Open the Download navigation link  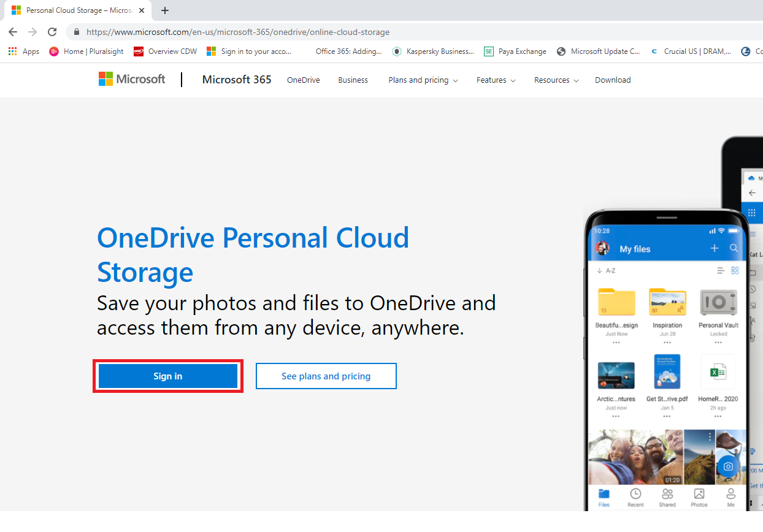[613, 80]
